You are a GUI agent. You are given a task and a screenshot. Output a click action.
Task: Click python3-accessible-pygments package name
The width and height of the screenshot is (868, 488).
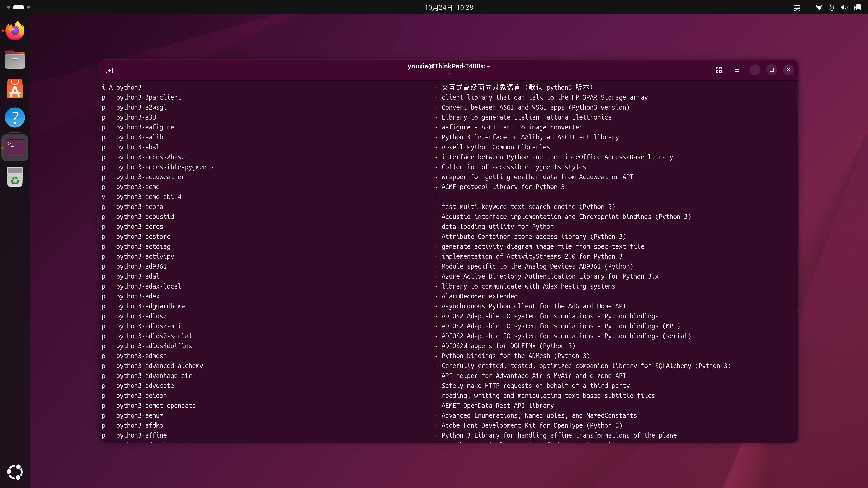[165, 167]
